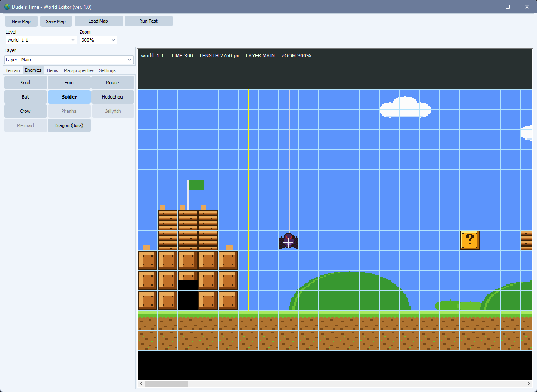Click the 'TIME 300' status text

tap(182, 56)
